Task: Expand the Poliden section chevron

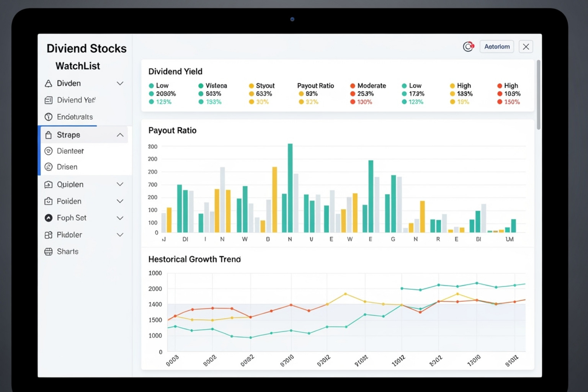Action: tap(120, 201)
